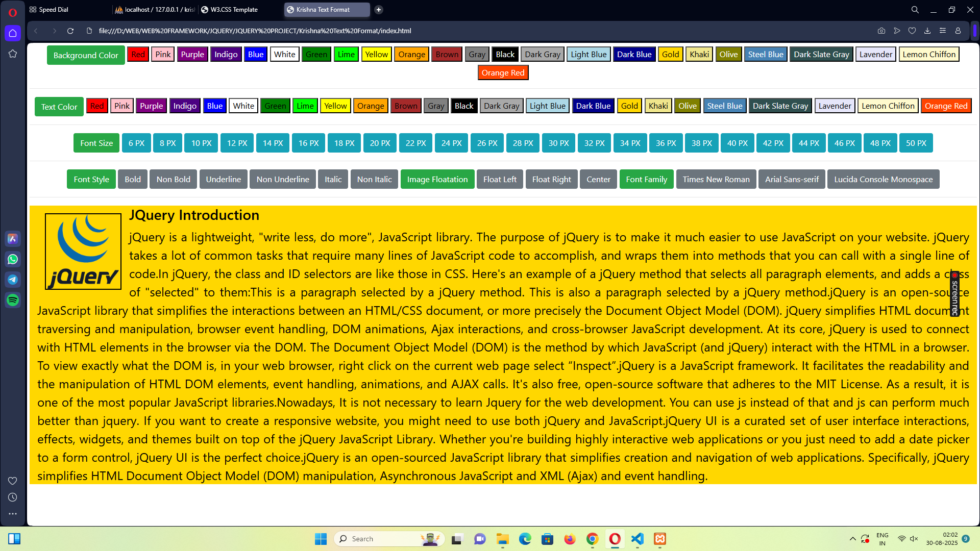Apply Underline to the text

(x=224, y=179)
